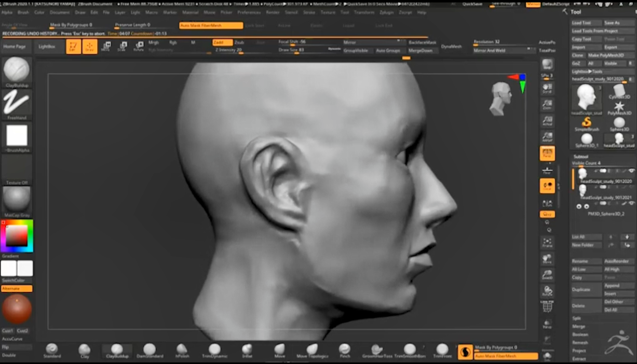Select the Rotate transform tool

pyautogui.click(x=139, y=47)
